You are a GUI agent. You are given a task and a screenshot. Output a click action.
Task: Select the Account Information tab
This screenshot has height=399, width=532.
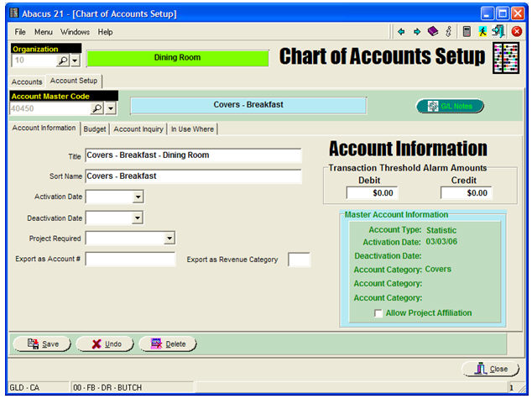click(44, 128)
